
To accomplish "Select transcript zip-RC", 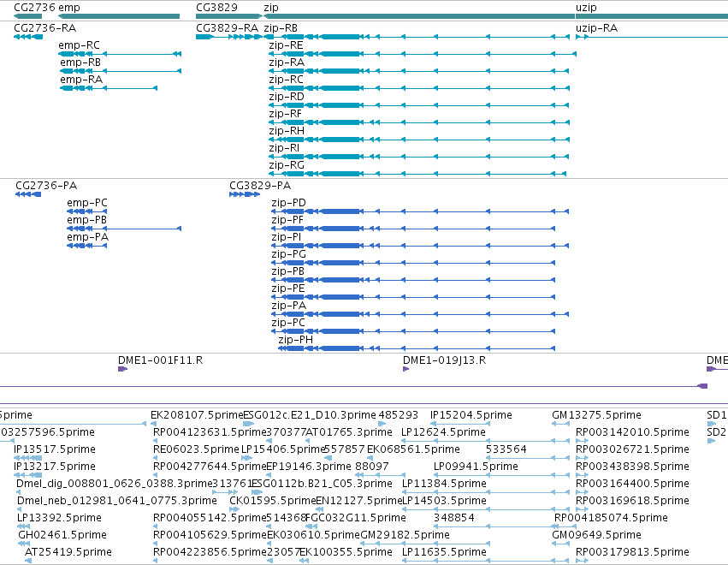I will (286, 80).
